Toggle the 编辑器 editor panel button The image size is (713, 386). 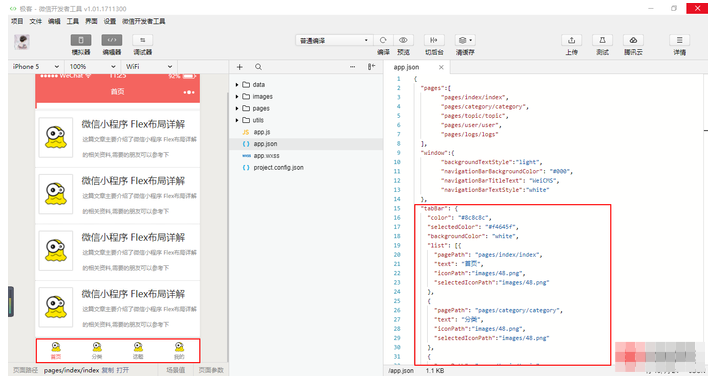(x=112, y=40)
